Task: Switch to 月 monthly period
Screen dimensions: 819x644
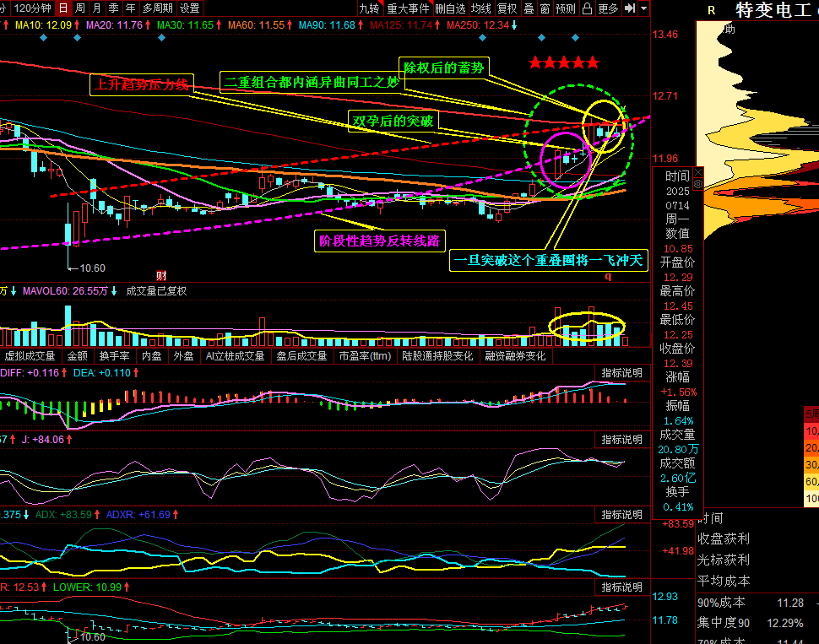Action: pyautogui.click(x=96, y=8)
